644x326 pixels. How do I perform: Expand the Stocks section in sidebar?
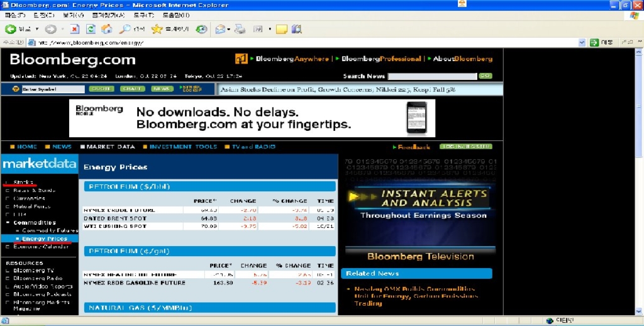click(8, 182)
